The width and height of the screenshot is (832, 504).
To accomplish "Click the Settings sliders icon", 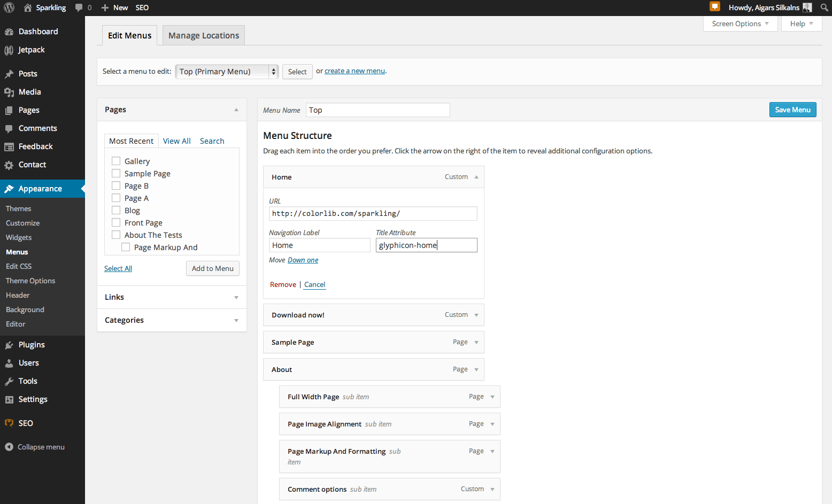I will 9,399.
